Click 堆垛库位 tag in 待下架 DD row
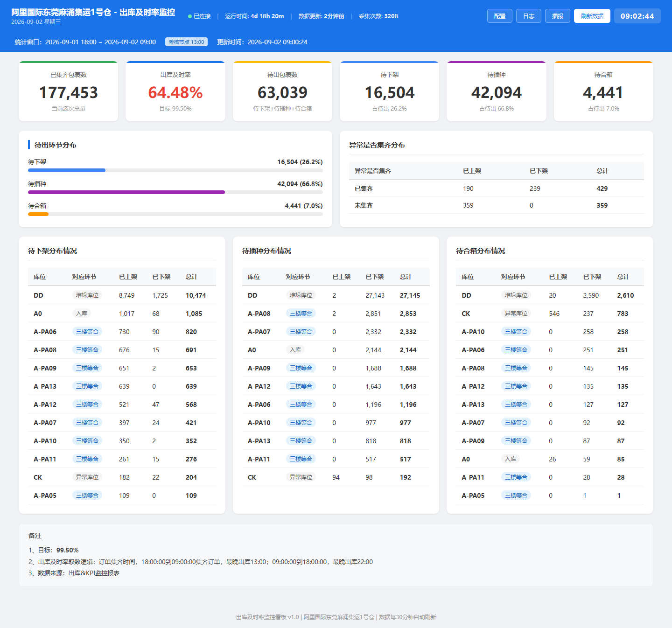Viewport: 672px width, 628px height. [87, 295]
